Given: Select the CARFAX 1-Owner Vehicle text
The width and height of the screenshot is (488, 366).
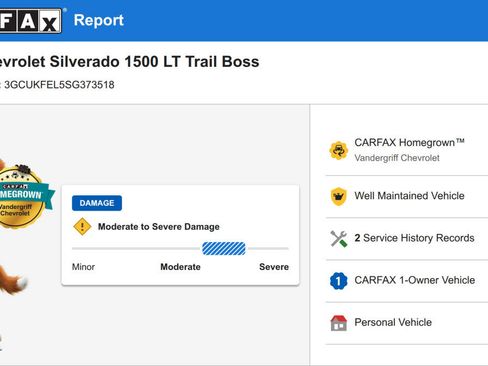Looking at the screenshot, I should tap(415, 280).
